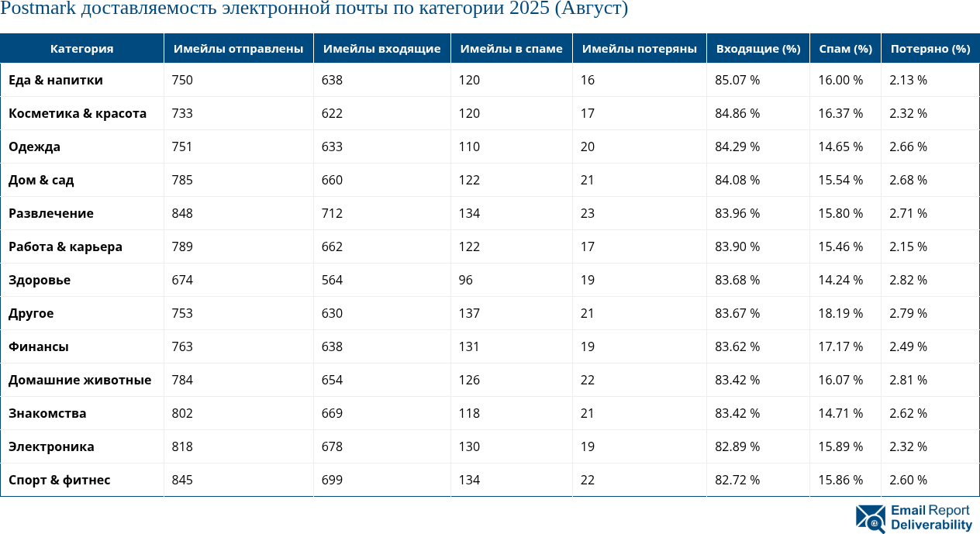Sort by Входящие (%) column header
The image size is (980, 534).
tap(757, 47)
